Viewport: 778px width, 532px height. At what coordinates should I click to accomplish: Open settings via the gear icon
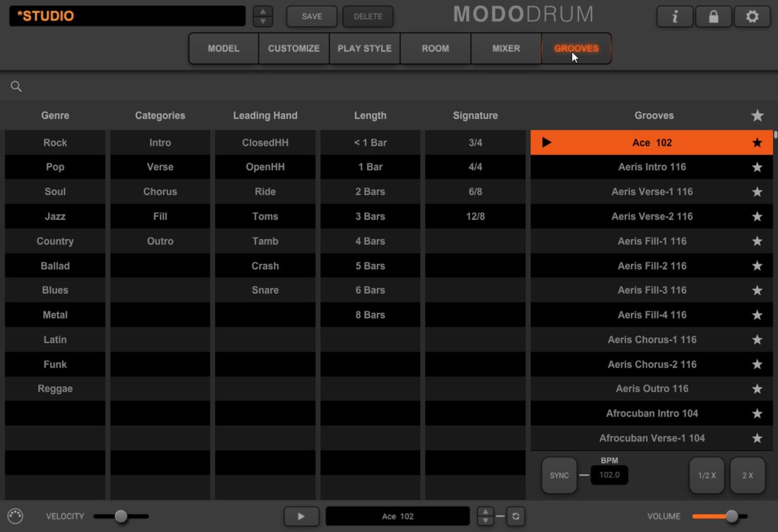click(x=752, y=17)
